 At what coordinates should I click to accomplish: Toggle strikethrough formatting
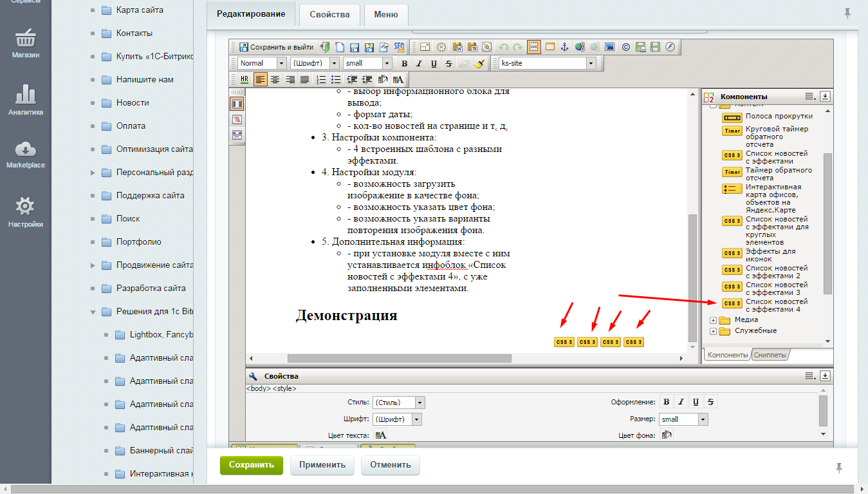(448, 63)
